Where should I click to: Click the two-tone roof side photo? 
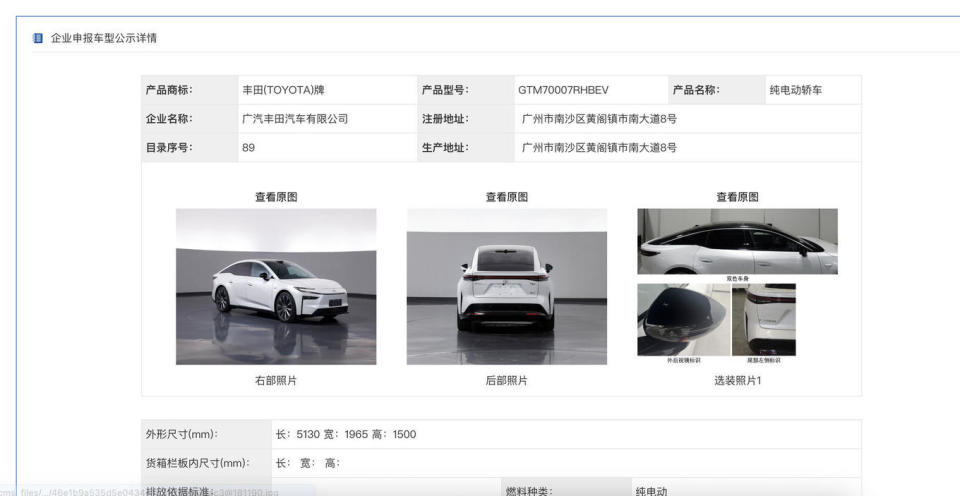(738, 241)
